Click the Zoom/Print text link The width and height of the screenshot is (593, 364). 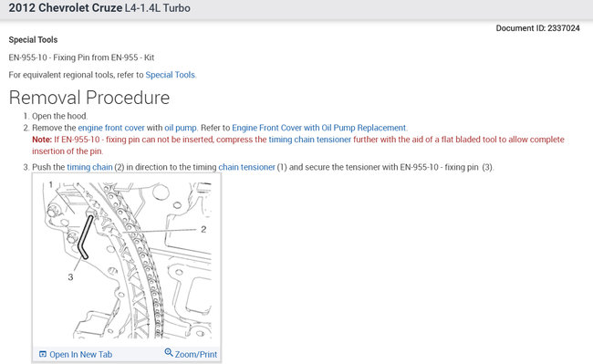195,355
